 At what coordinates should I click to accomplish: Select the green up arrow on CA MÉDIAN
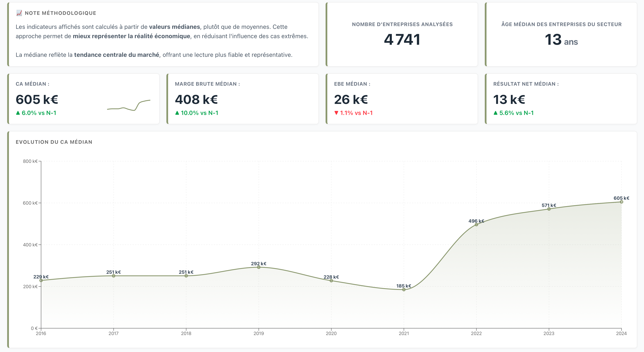(x=18, y=113)
